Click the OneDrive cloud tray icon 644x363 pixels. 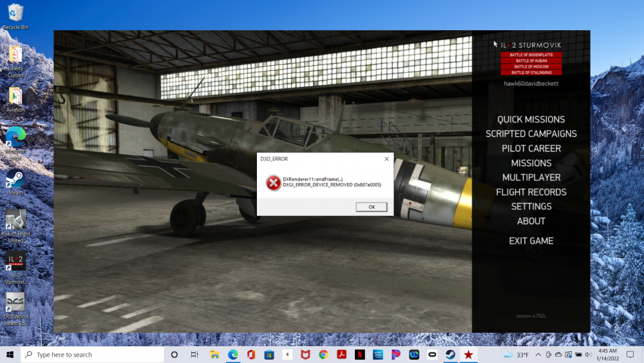tap(558, 355)
